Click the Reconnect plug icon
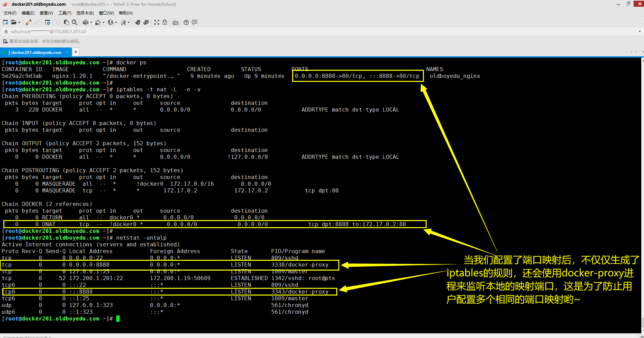This screenshot has height=338, width=644. (29, 22)
